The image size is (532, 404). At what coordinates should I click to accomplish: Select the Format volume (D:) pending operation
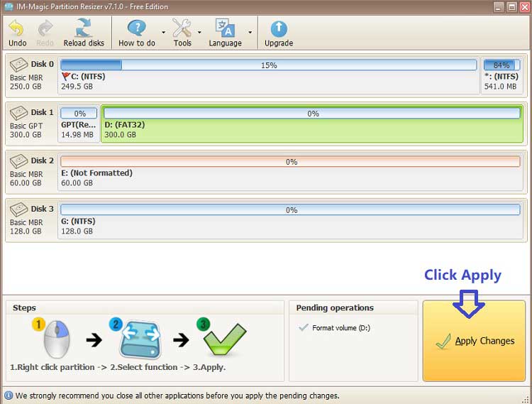pos(341,328)
